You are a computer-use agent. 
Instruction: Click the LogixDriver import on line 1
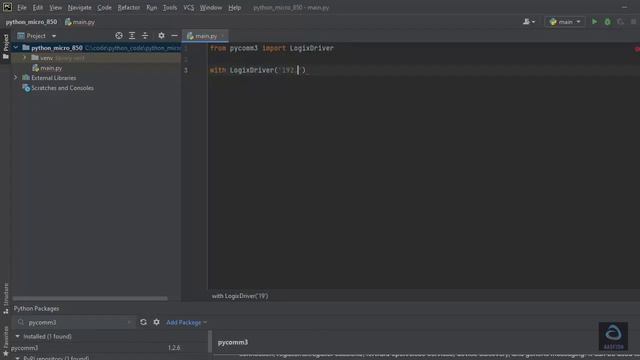[311, 48]
